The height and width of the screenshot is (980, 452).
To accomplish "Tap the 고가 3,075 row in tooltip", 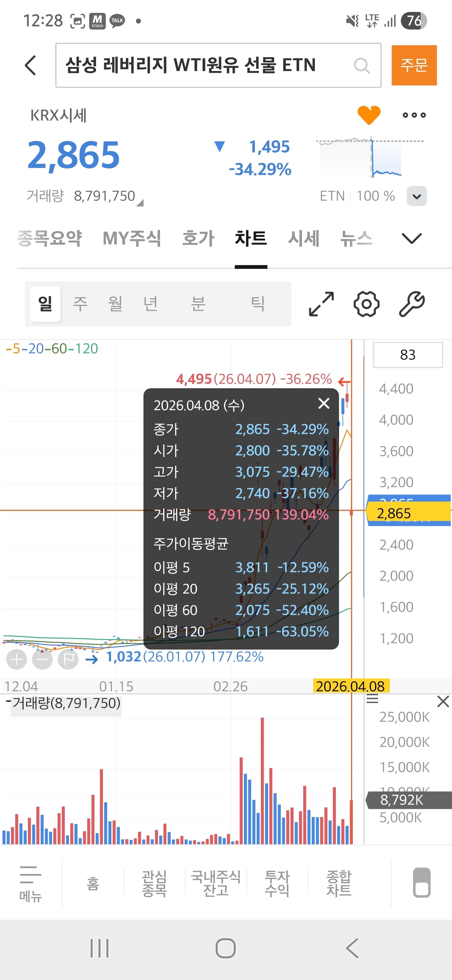I will (x=241, y=472).
